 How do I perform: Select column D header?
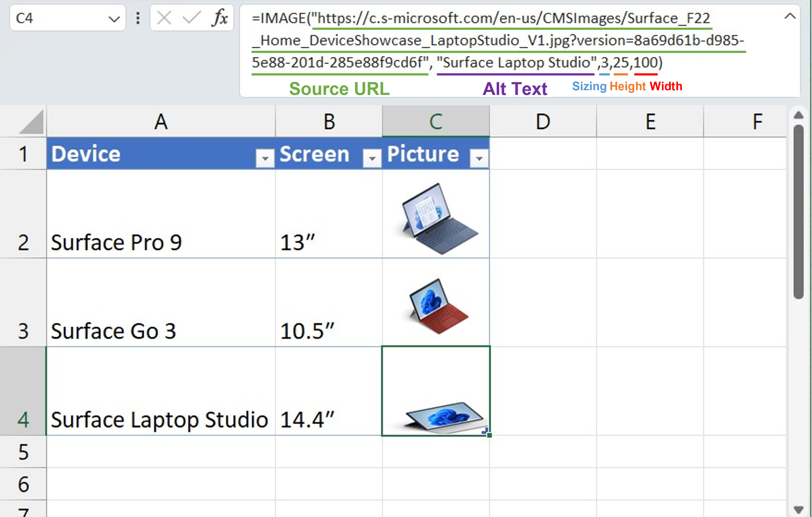coord(543,122)
